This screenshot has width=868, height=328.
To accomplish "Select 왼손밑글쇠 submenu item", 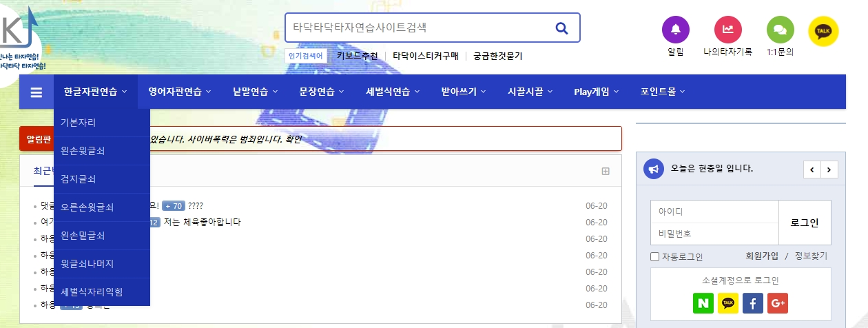I will 102,236.
